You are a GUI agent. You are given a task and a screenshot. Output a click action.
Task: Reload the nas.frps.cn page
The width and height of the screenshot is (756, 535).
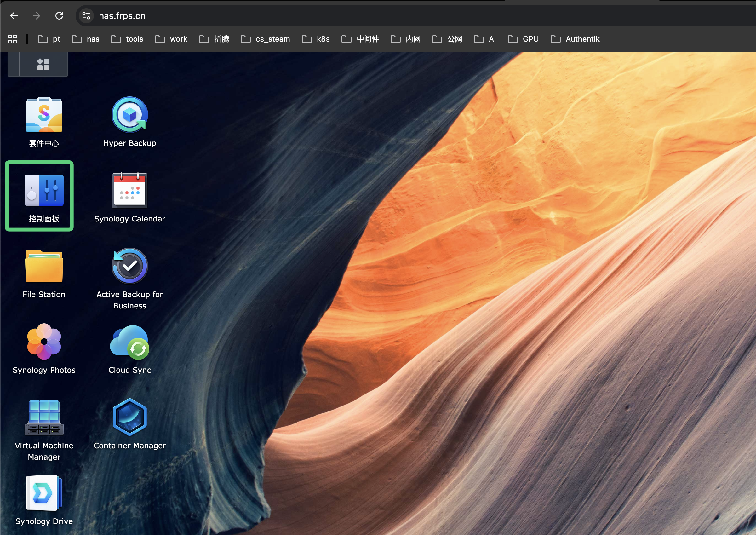[x=59, y=16]
